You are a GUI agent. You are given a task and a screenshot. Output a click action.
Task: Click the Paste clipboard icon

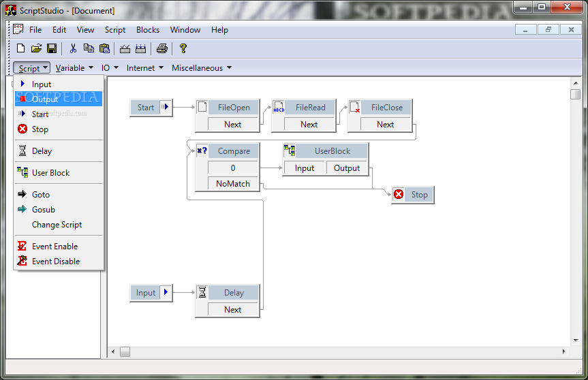pos(105,48)
